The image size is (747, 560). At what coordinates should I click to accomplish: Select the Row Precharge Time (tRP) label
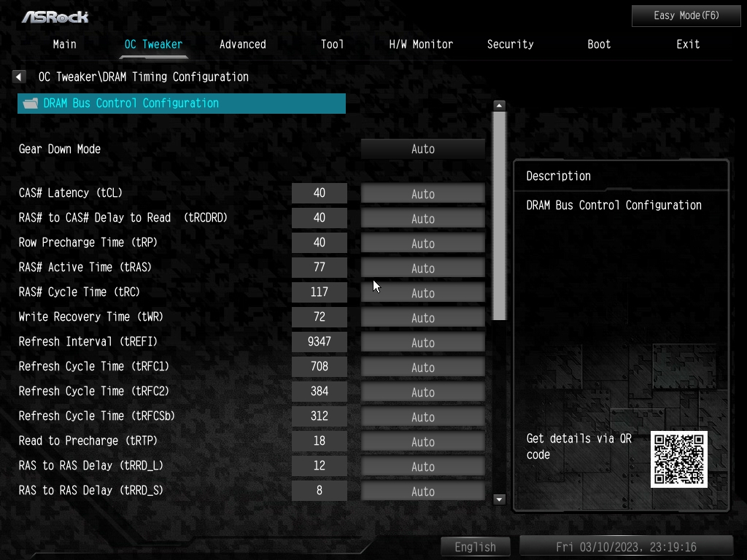pos(88,242)
